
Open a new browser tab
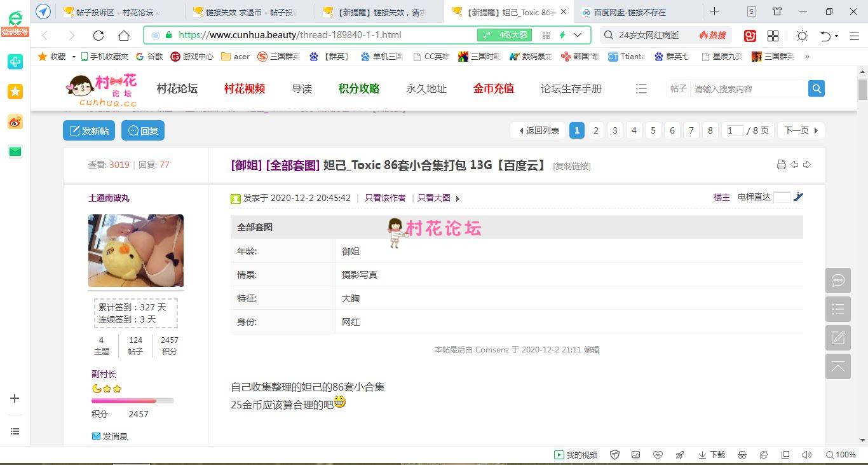pyautogui.click(x=715, y=11)
